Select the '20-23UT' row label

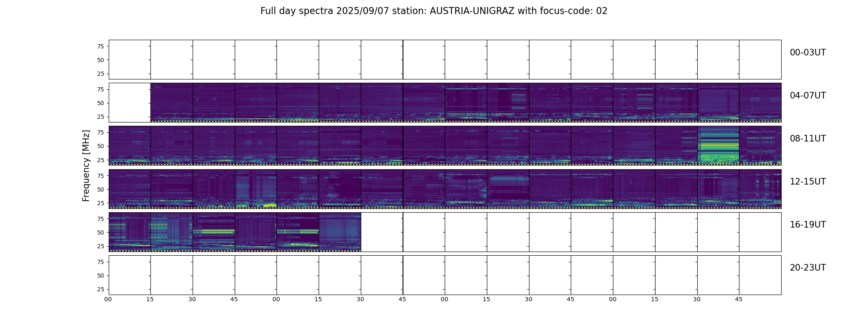pos(808,268)
